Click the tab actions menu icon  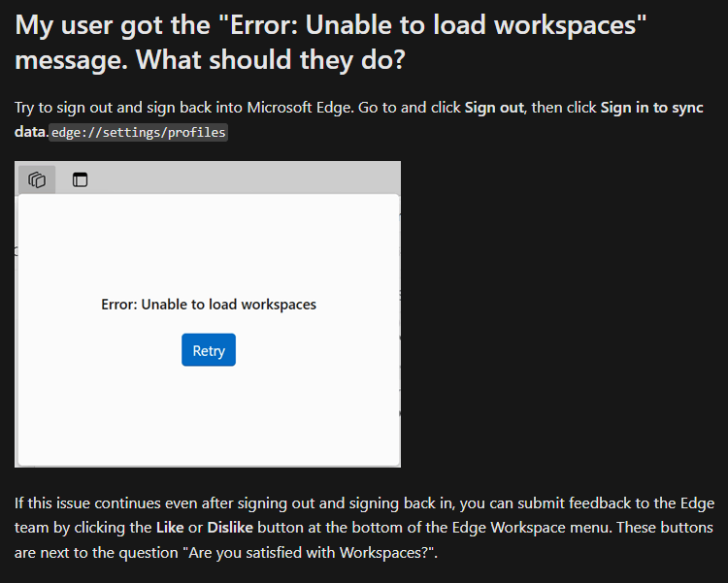coord(80,179)
